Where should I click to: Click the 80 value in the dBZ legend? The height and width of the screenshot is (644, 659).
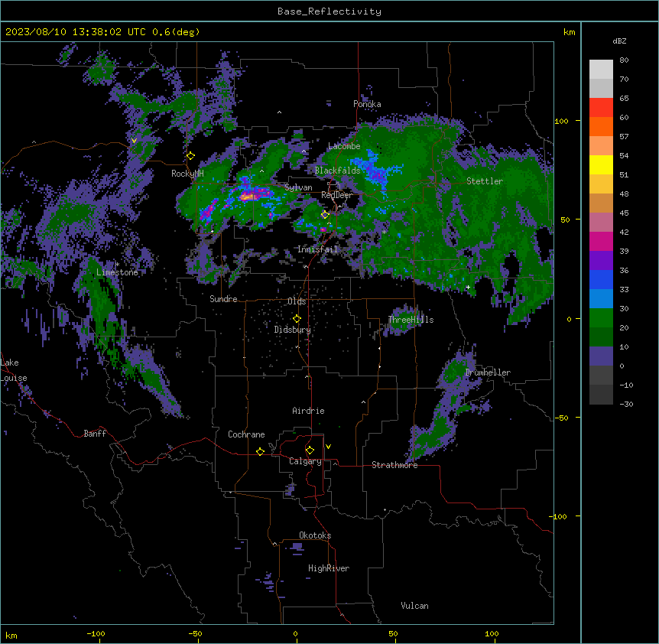click(x=624, y=60)
